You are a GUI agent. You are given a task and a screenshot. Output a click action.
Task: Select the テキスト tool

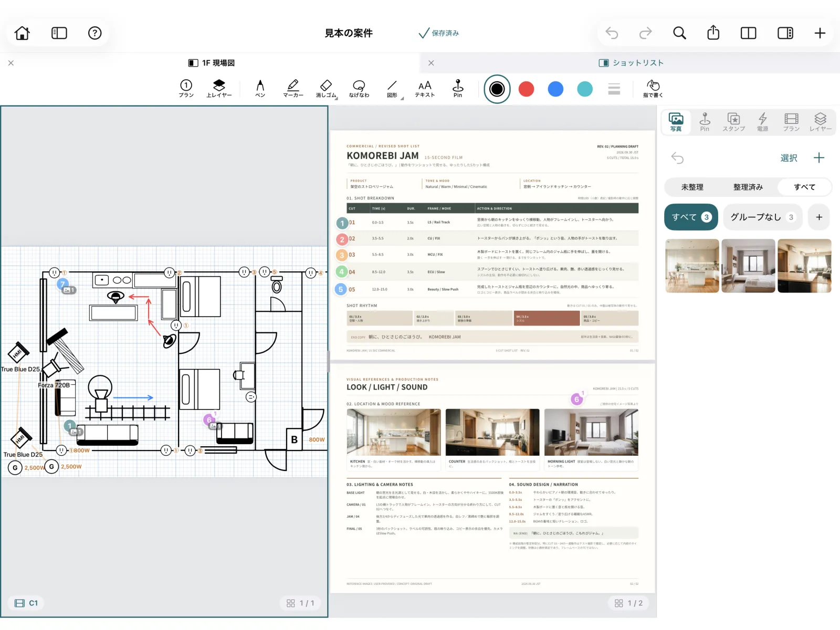pyautogui.click(x=425, y=88)
